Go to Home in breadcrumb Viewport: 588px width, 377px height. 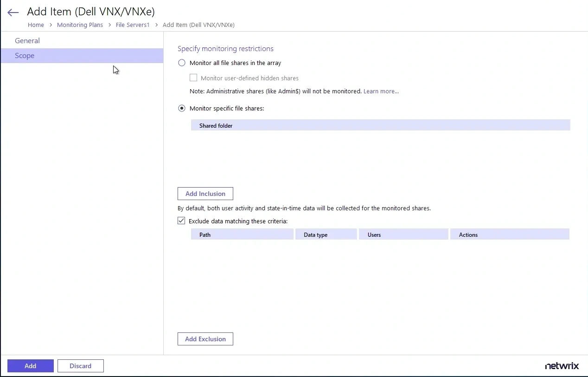[x=36, y=25]
